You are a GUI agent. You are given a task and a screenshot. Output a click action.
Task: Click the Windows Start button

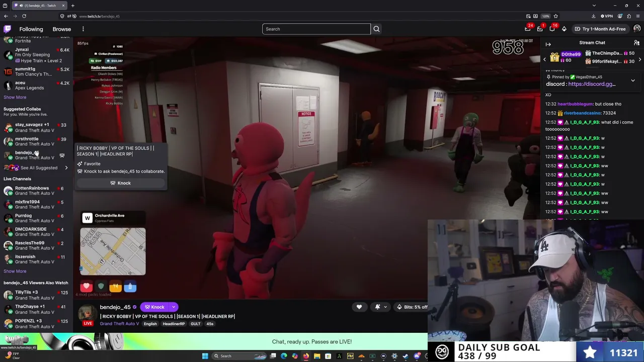pos(205,356)
